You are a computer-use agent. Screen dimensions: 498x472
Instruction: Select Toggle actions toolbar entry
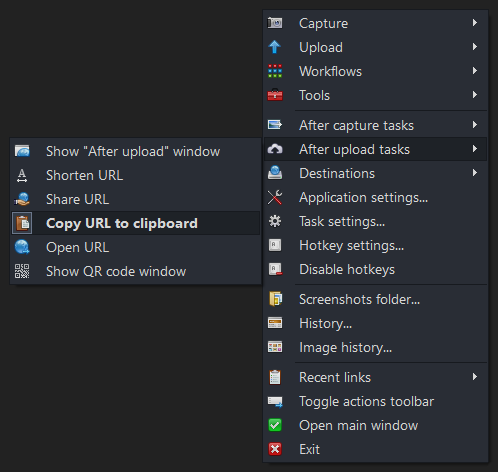[376, 401]
